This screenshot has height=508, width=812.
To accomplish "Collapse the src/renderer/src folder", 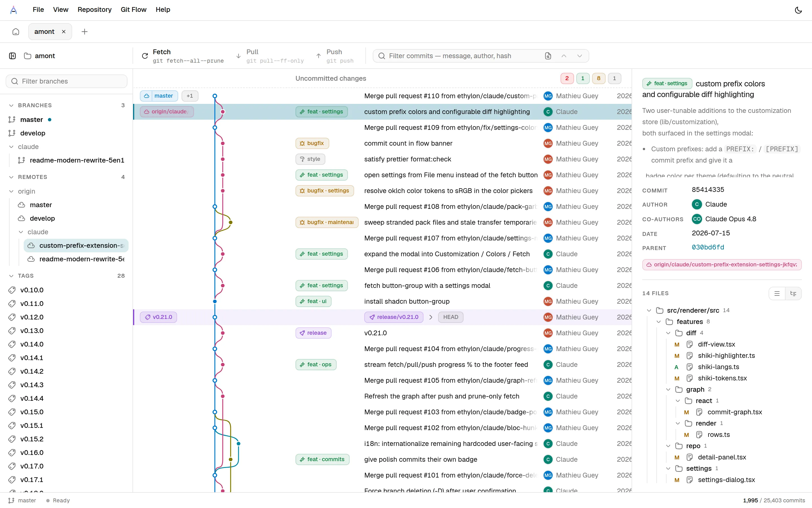I will (x=649, y=310).
